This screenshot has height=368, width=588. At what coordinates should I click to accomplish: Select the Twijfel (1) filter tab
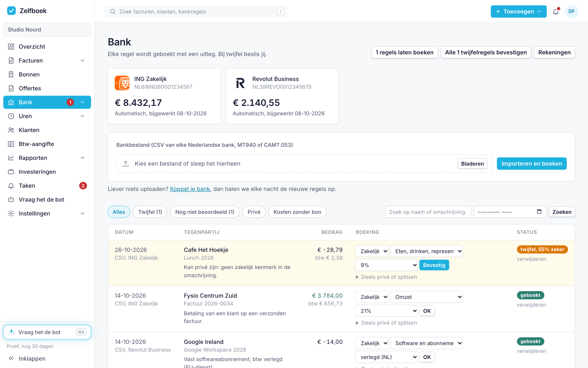[150, 212]
